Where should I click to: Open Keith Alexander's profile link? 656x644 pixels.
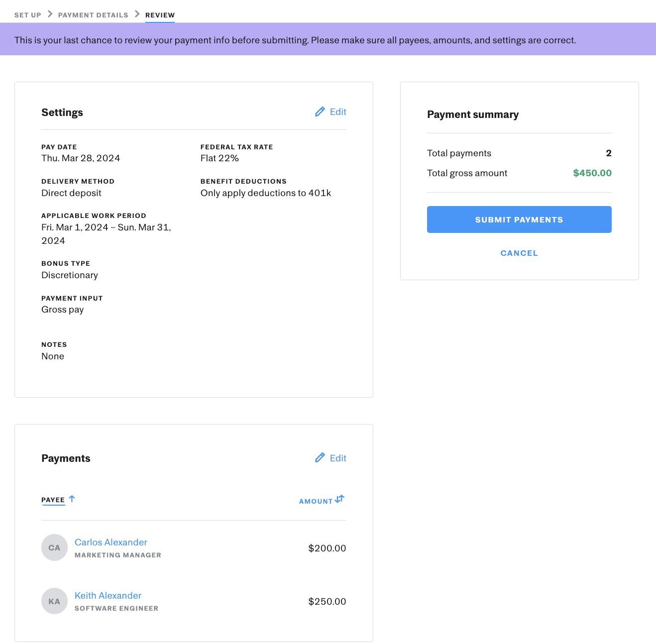click(x=108, y=595)
